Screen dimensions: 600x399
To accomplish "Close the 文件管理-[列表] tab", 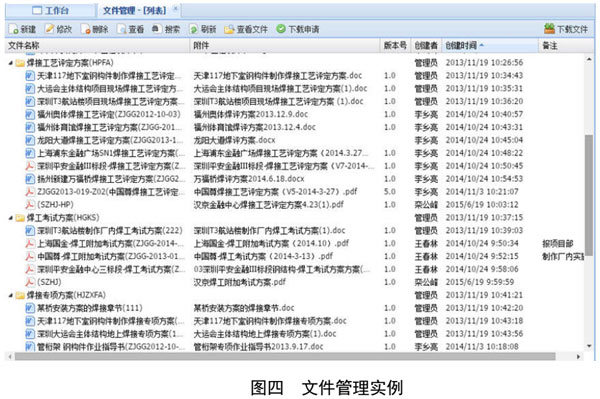I will coord(175,9).
